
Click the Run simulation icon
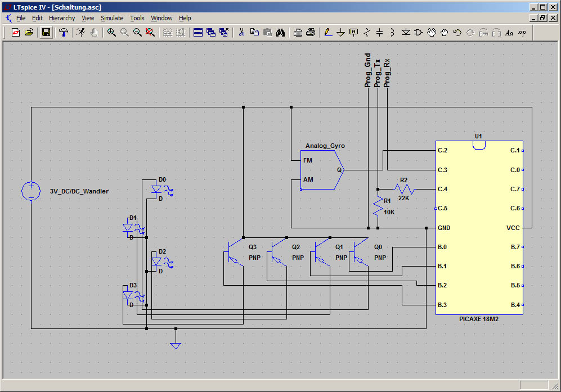click(81, 33)
